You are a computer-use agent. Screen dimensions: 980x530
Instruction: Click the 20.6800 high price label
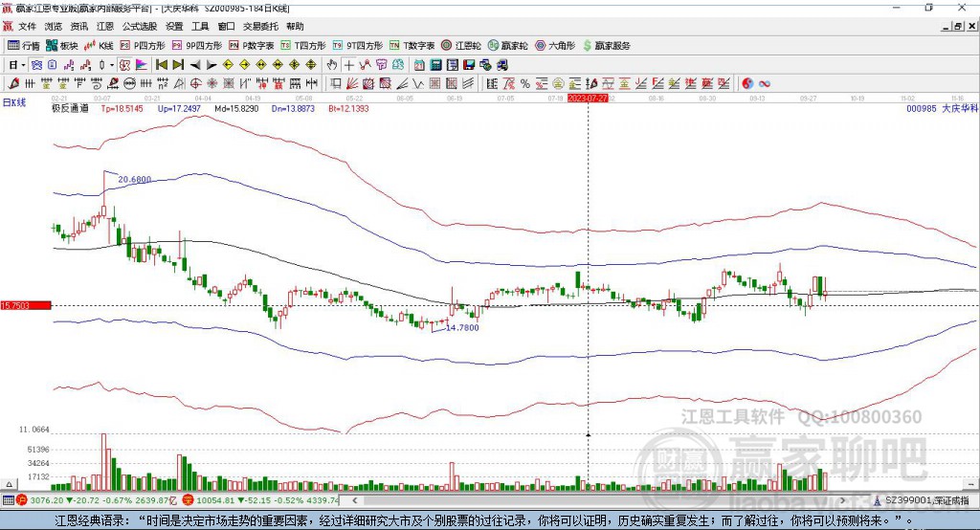[x=134, y=179]
